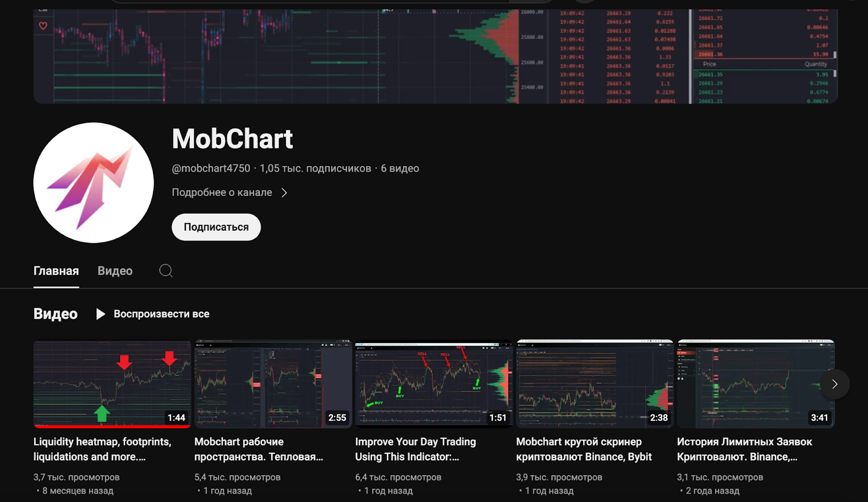This screenshot has height=502, width=868.
Task: Click the channel banner chart image
Action: click(436, 56)
